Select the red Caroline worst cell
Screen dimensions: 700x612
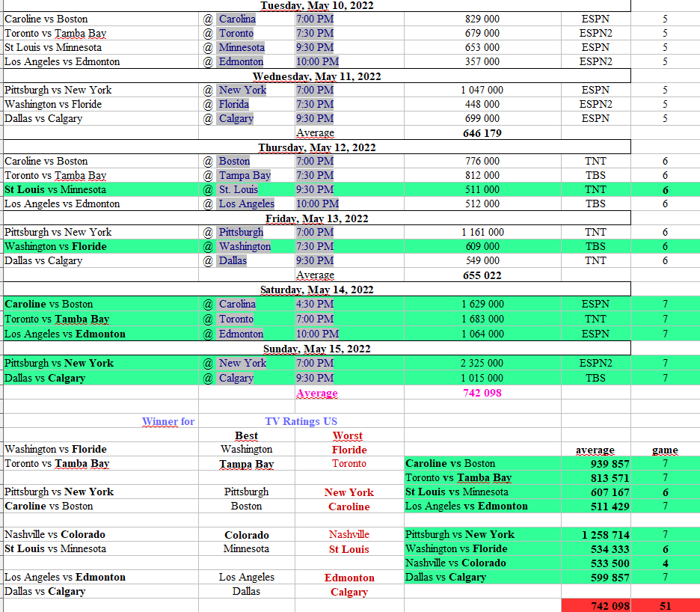(x=349, y=507)
